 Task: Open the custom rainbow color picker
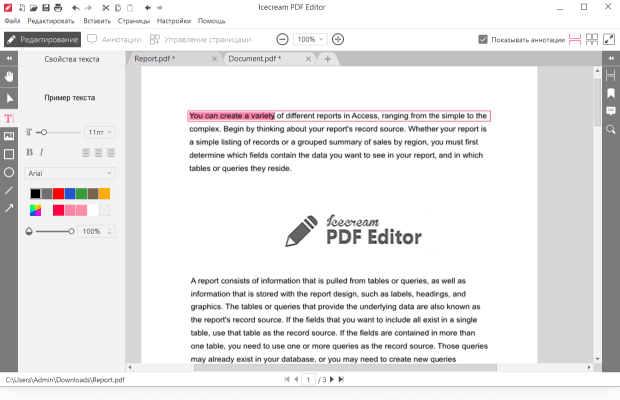click(x=36, y=210)
